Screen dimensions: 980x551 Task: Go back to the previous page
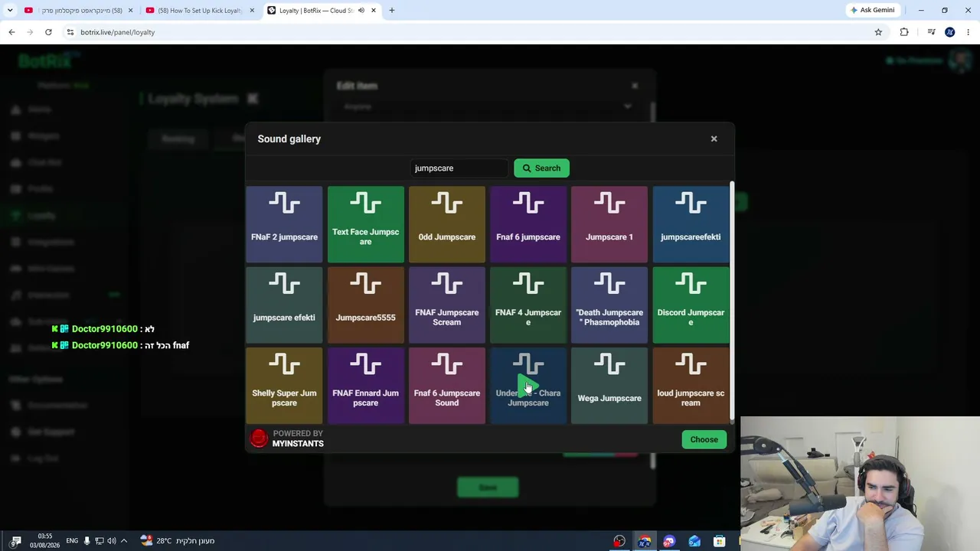point(11,32)
